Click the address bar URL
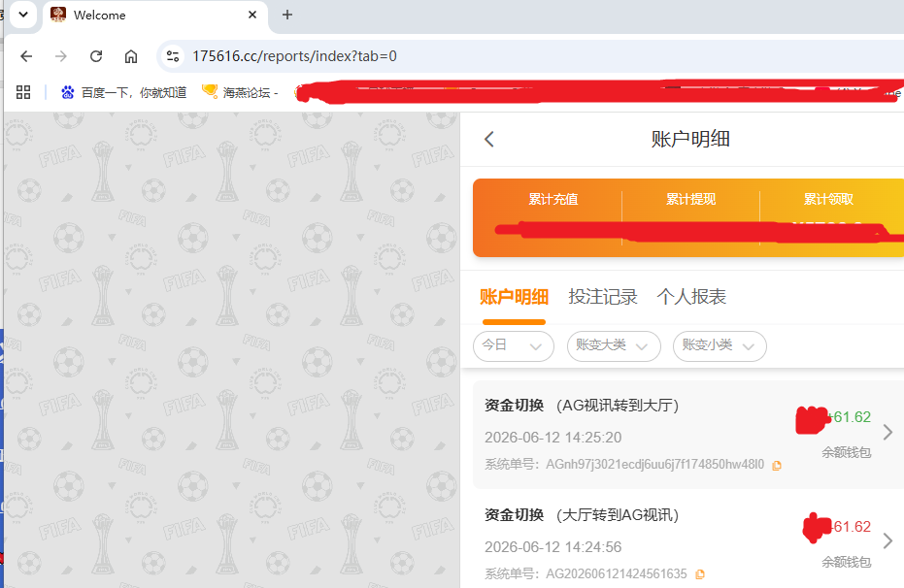Viewport: 904px width, 588px height. [294, 56]
